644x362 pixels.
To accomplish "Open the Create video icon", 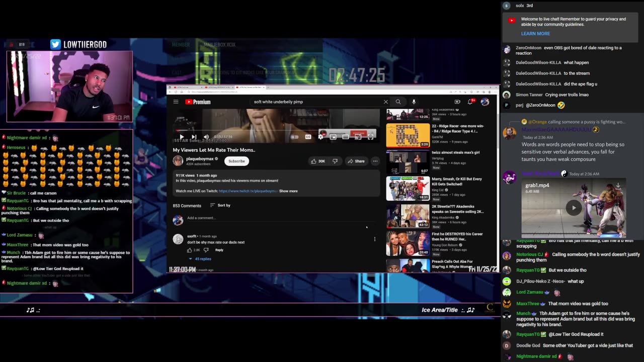I will coord(457,102).
